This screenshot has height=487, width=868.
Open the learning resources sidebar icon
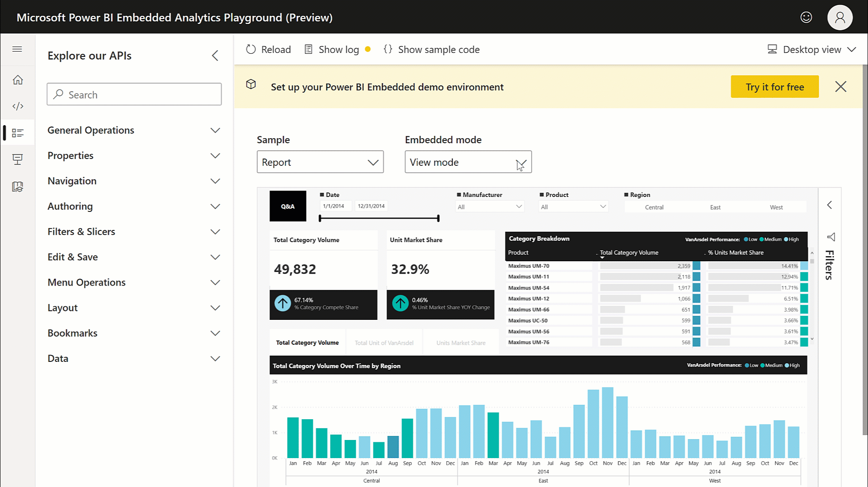[17, 186]
